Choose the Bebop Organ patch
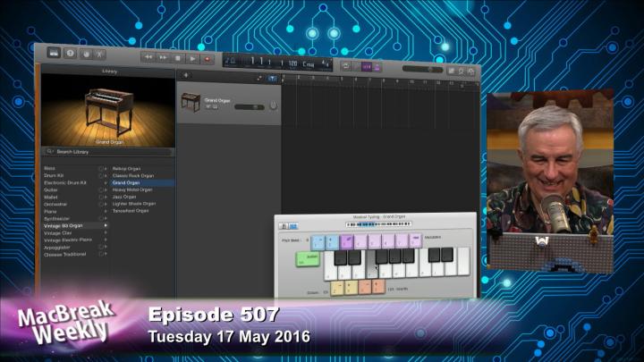 coord(126,169)
